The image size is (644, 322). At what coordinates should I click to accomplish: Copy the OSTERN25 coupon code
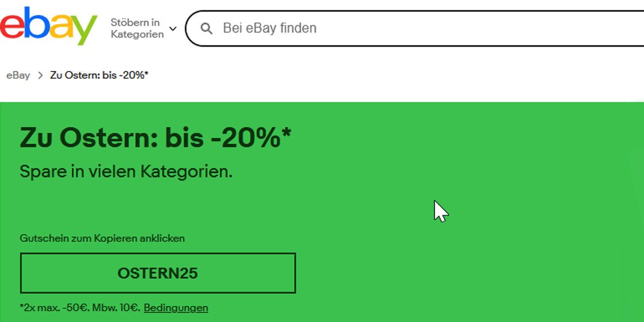[x=157, y=273]
